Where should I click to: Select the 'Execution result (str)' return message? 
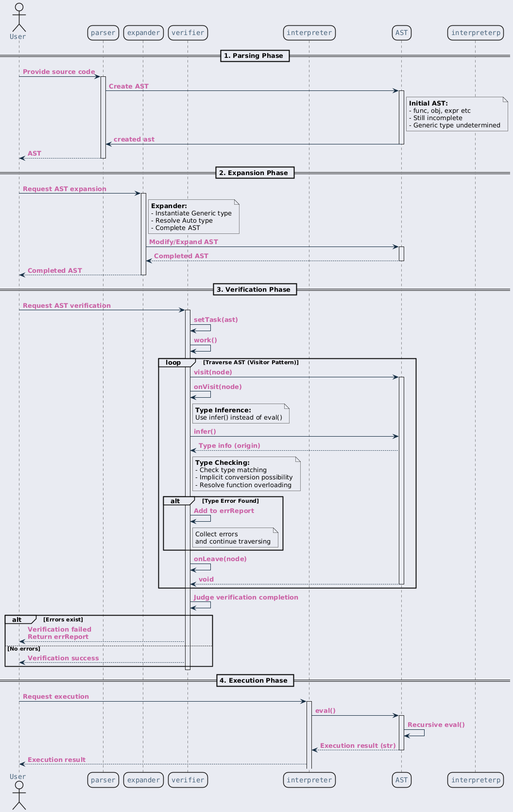pos(358,746)
